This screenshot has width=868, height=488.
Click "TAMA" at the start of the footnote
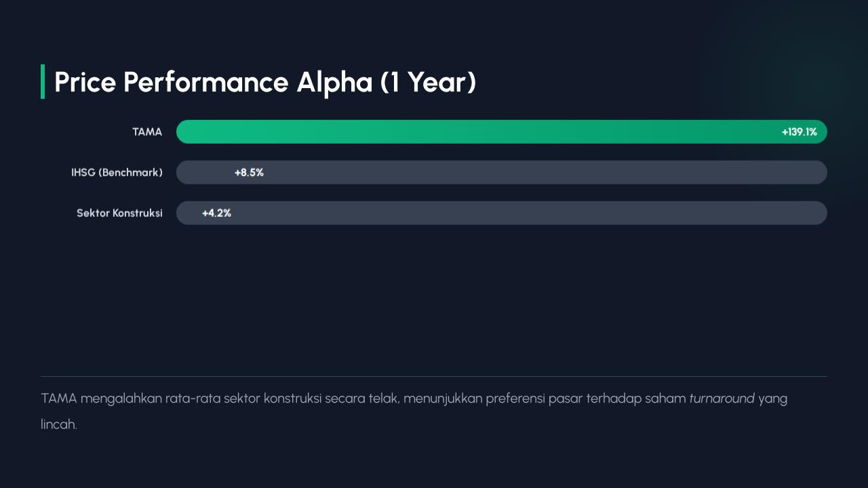(59, 399)
